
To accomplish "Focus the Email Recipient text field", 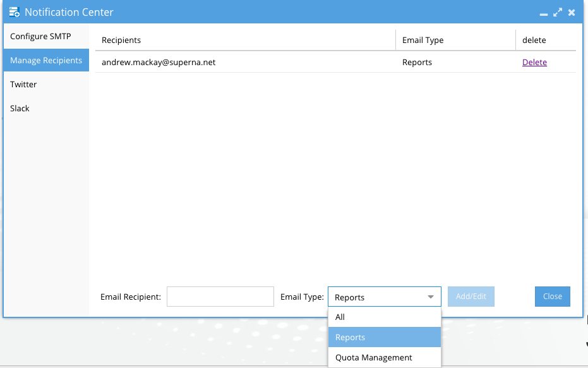I will 220,297.
